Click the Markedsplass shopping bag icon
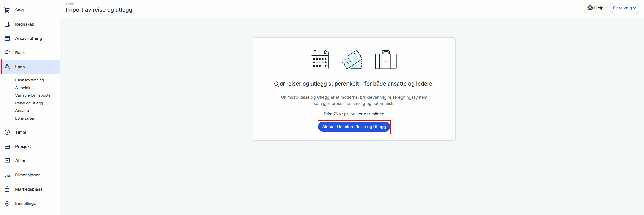This screenshot has height=215, width=644. click(x=7, y=189)
